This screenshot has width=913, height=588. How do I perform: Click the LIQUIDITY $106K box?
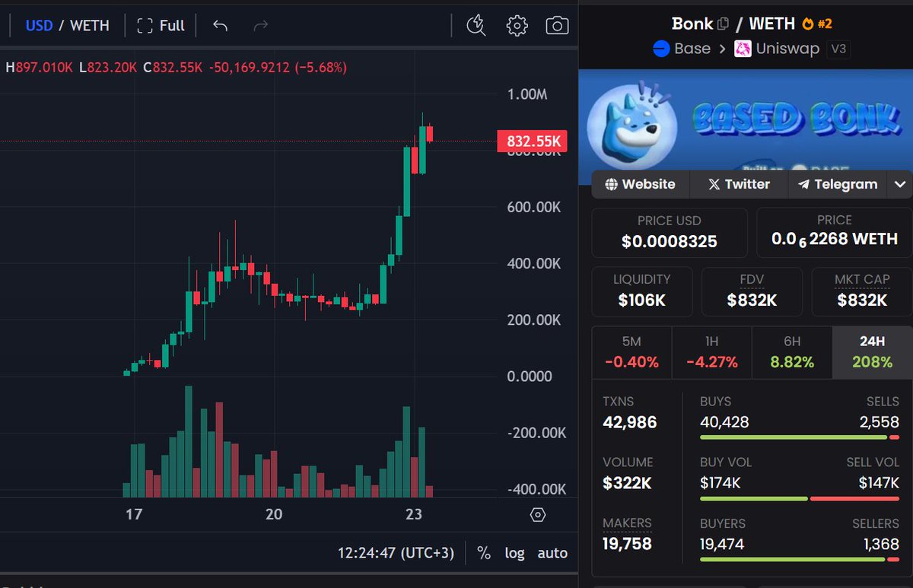tap(642, 291)
